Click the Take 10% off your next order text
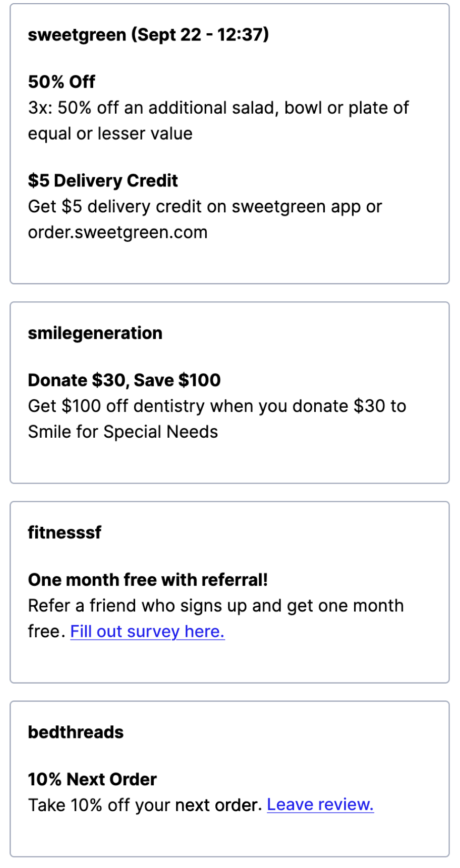Screen dimensions: 460x868 click(145, 805)
